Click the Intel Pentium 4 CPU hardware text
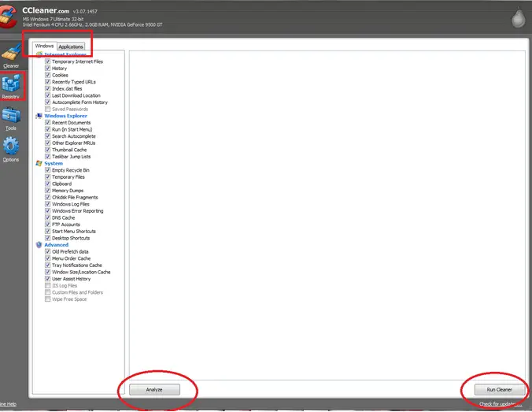 (x=92, y=24)
